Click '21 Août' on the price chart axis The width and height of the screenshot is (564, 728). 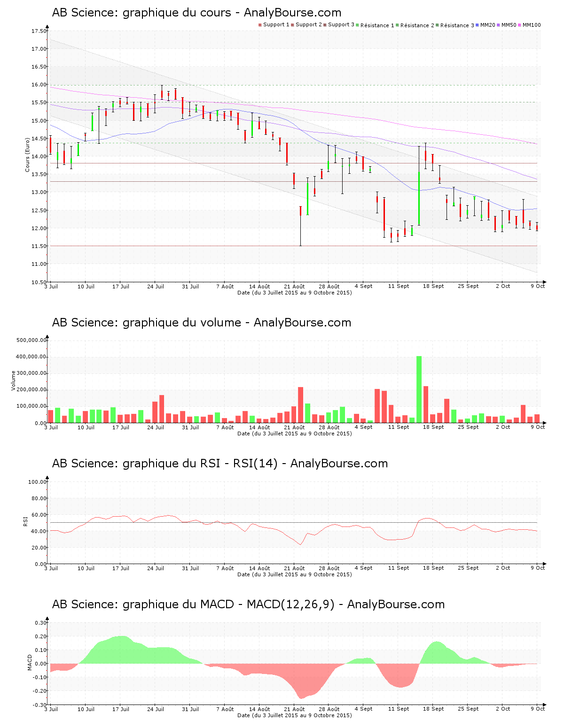tap(295, 287)
